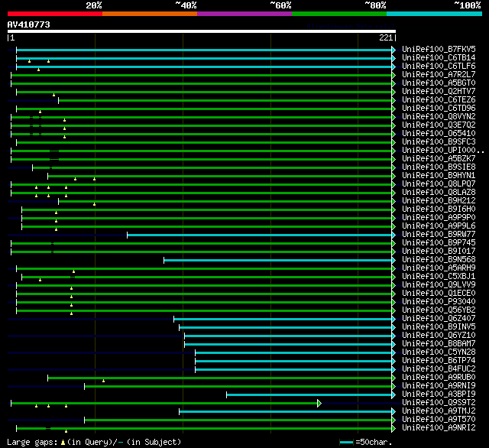The width and height of the screenshot is (489, 448).
Task: Open the UniRef100_C6TB14 hit label
Action: point(439,57)
